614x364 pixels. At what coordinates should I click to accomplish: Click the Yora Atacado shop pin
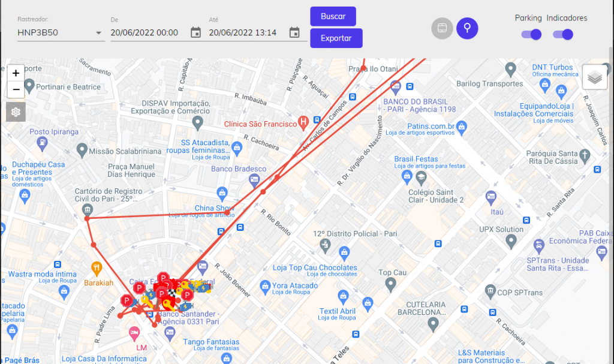point(265,287)
